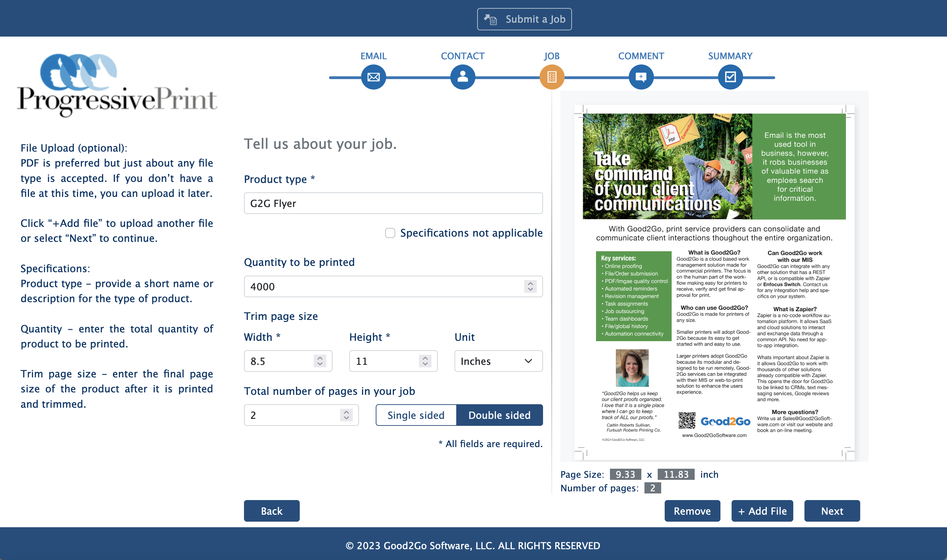Click the quantity spinner arrows

(x=530, y=286)
